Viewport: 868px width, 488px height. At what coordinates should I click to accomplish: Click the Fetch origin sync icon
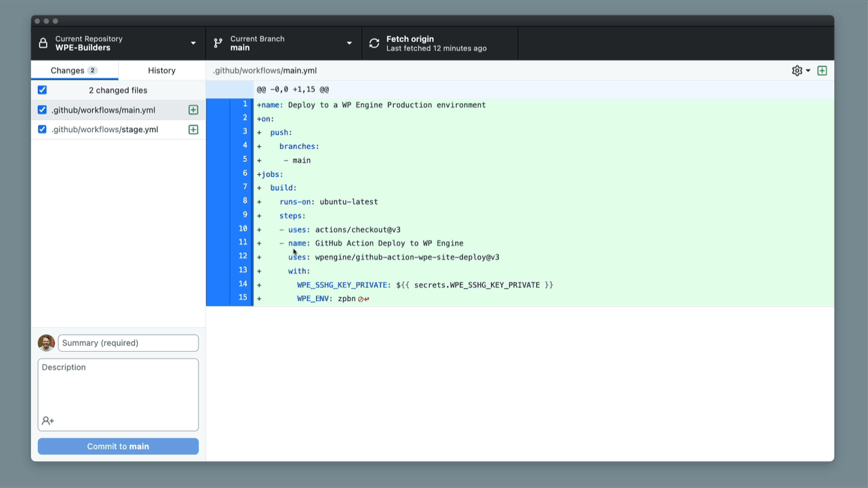374,43
